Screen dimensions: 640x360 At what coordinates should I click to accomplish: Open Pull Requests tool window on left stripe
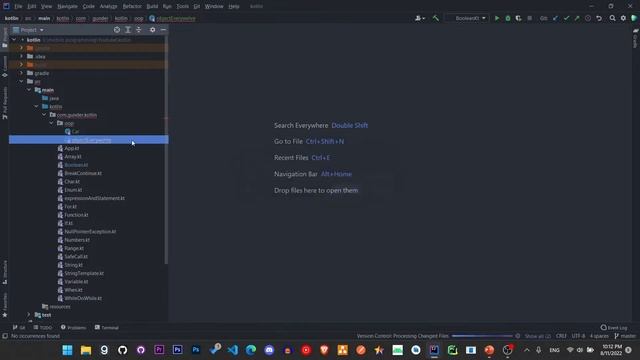click(x=4, y=103)
